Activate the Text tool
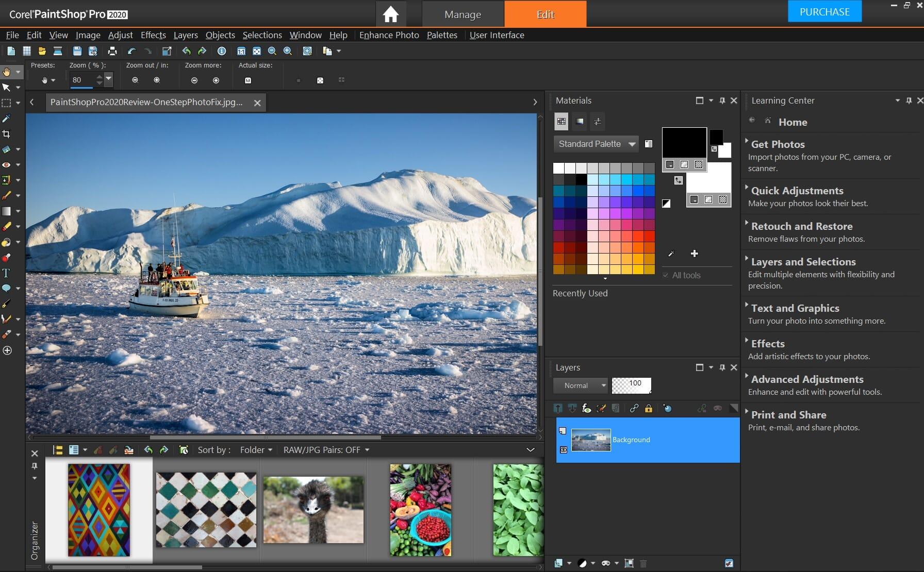924x572 pixels. [7, 273]
